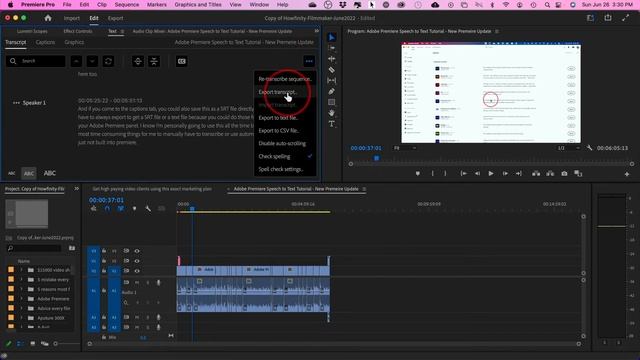Open Program monitor settings wrench
The width and height of the screenshot is (640, 360).
(x=589, y=148)
